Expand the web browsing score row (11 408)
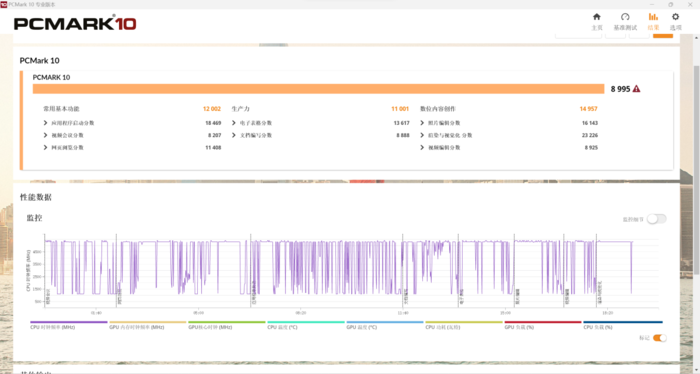 click(x=132, y=148)
